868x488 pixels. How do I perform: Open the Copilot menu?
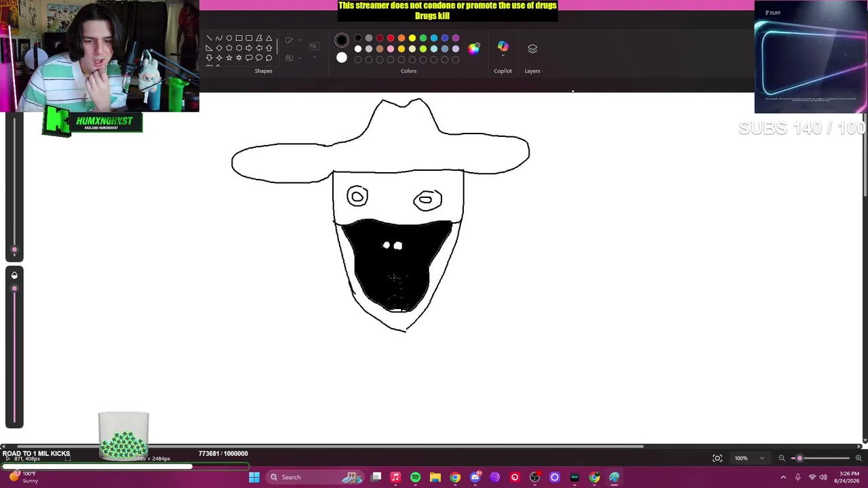(x=502, y=48)
